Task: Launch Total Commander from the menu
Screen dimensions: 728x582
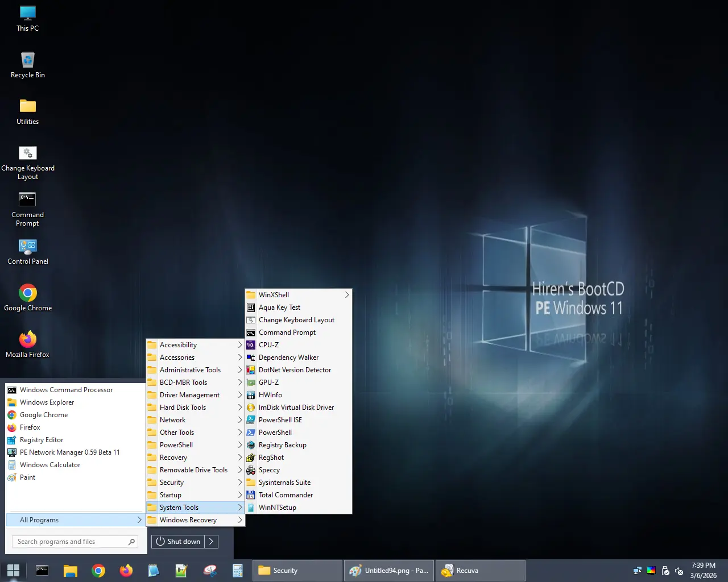Action: pyautogui.click(x=286, y=495)
